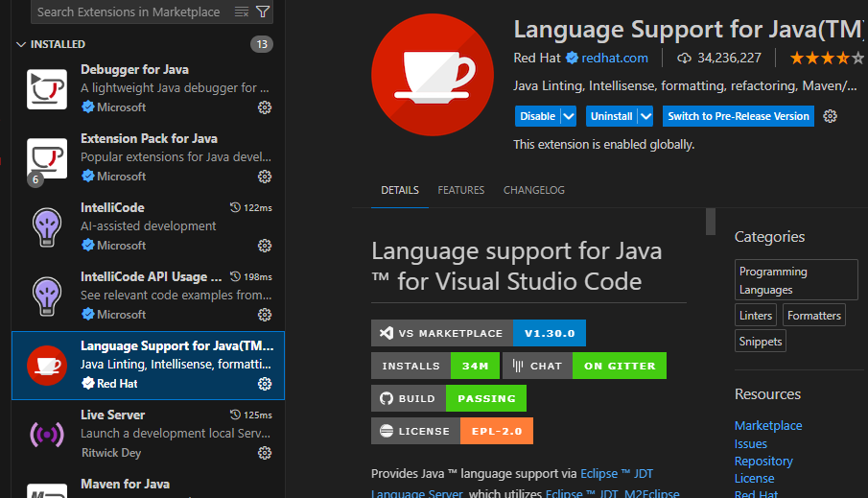
Task: Click the extension pack count badge 6
Action: [x=35, y=179]
